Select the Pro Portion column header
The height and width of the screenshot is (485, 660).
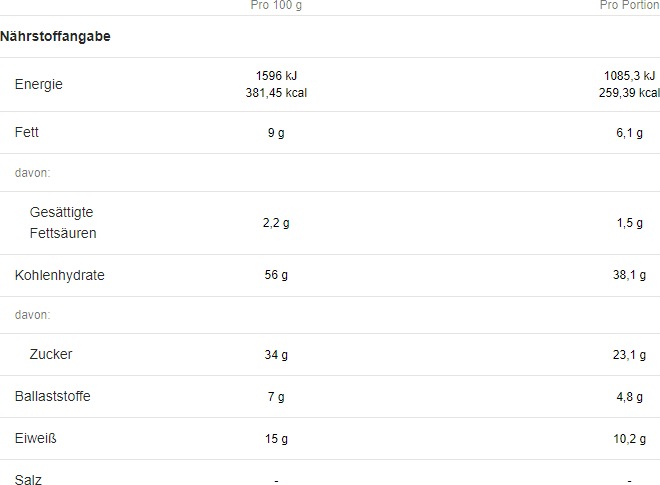pos(630,5)
